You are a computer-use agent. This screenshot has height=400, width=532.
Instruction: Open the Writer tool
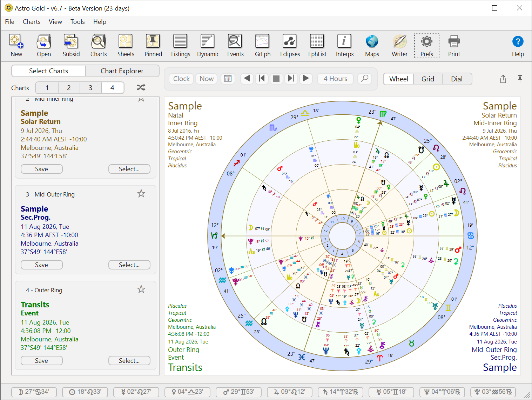[x=399, y=46]
